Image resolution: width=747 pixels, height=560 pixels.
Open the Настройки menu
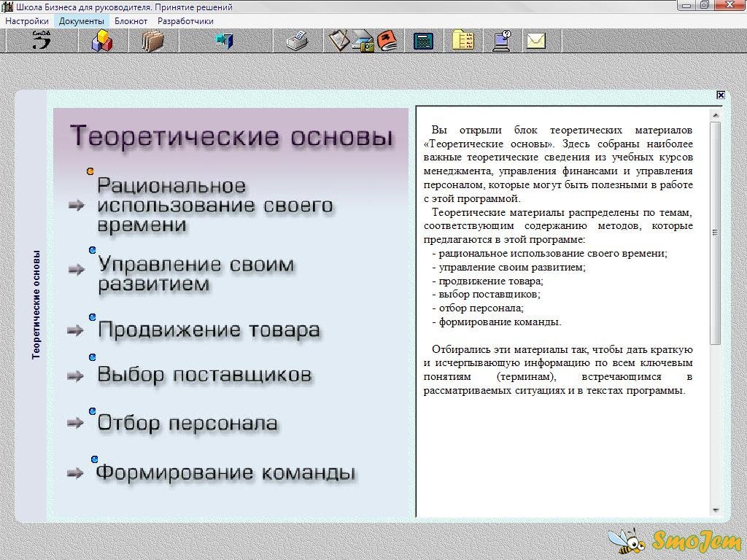(x=27, y=21)
